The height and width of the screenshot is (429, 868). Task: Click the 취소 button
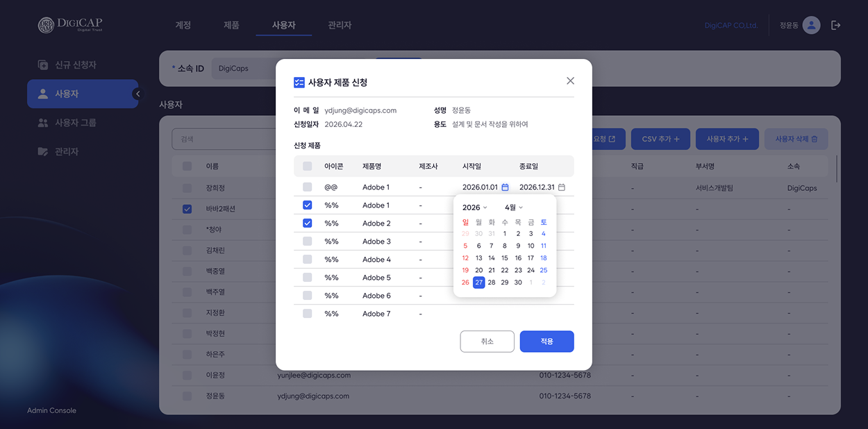click(487, 342)
